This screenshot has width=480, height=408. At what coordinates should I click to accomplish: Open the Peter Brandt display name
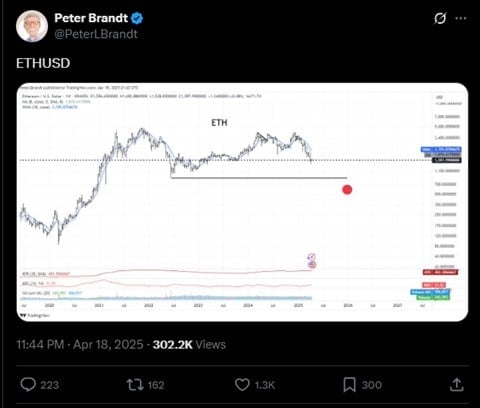point(91,18)
